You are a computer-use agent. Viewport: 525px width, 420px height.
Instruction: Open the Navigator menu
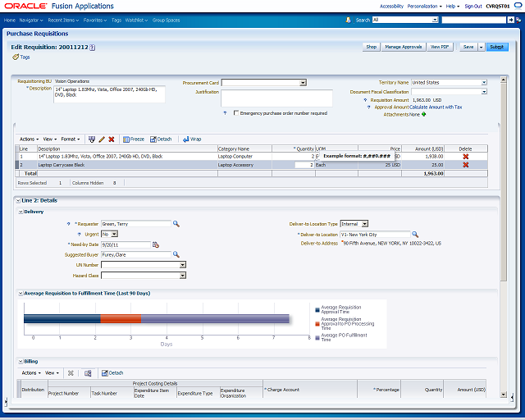coord(31,21)
